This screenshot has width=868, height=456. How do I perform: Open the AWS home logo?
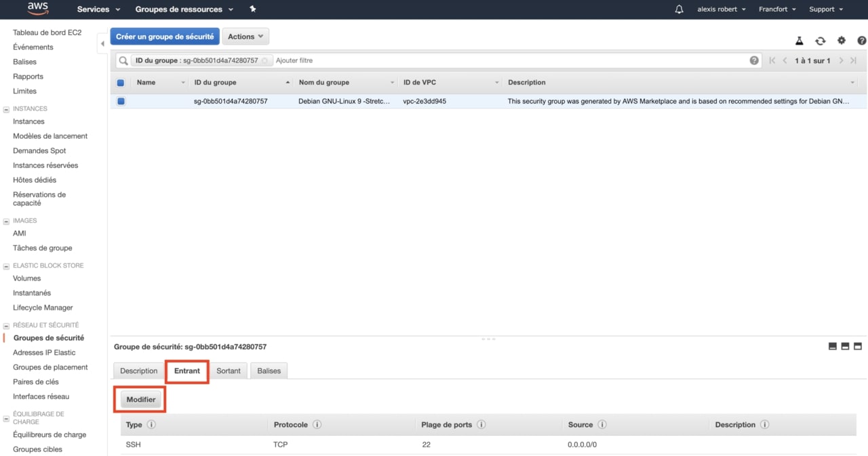pos(38,9)
